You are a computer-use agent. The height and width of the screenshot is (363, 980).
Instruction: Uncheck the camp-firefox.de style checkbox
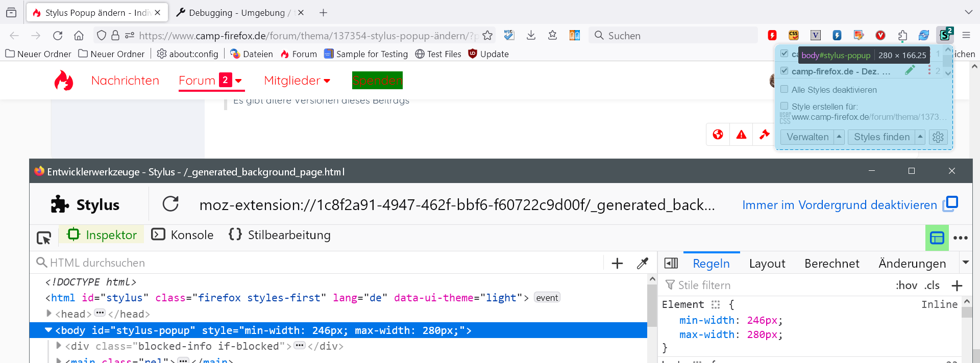785,71
